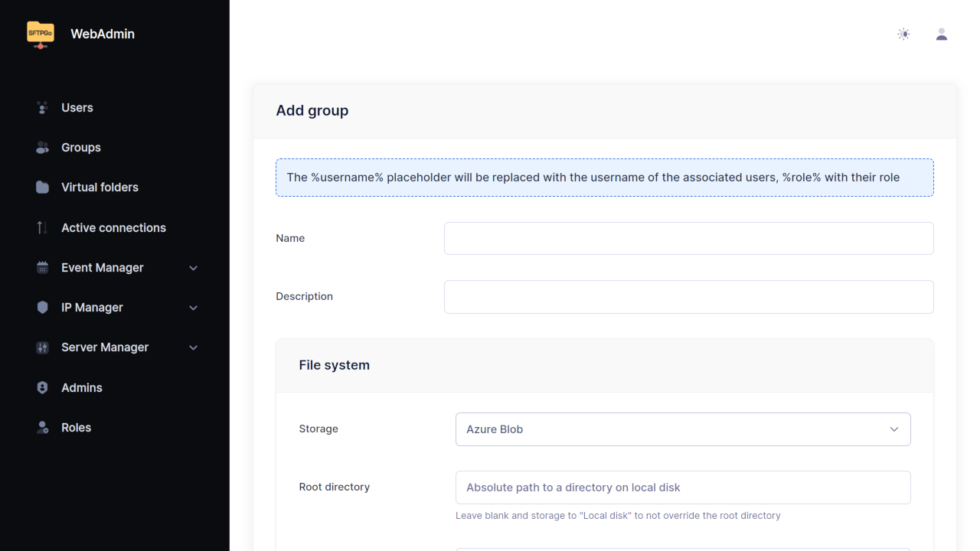Click the Admins badge icon
Viewport: 980px width, 551px height.
[x=42, y=388]
